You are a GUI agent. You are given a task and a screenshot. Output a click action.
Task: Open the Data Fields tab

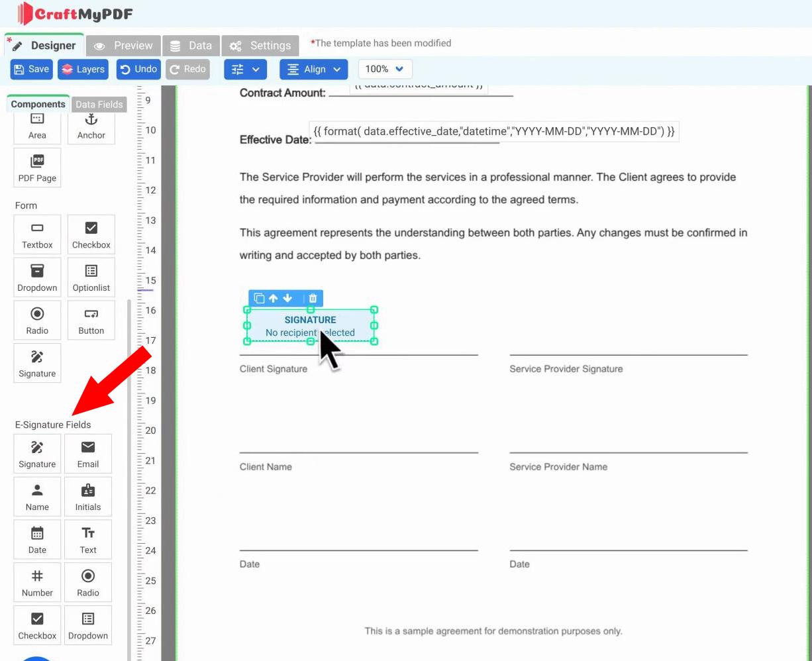[x=99, y=104]
